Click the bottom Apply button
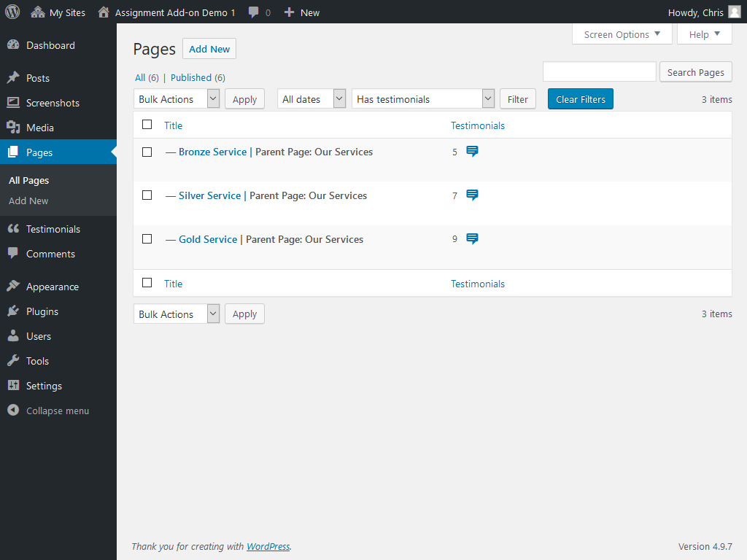Viewport: 747px width, 560px height. [244, 314]
